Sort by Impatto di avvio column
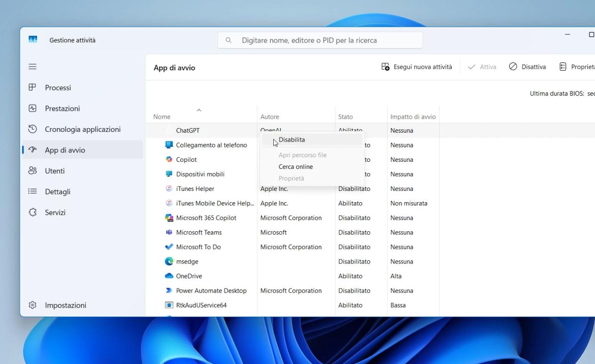The height and width of the screenshot is (364, 595). (x=413, y=117)
